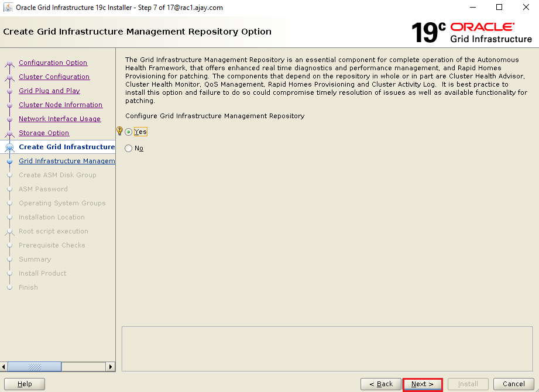This screenshot has width=539, height=392.
Task: Go back with the Back button
Action: click(x=381, y=384)
